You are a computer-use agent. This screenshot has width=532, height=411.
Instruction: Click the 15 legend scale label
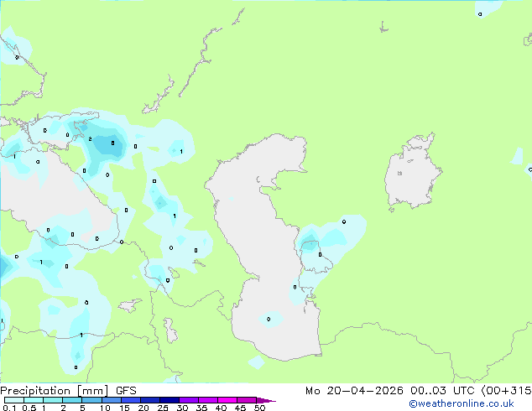124,408
